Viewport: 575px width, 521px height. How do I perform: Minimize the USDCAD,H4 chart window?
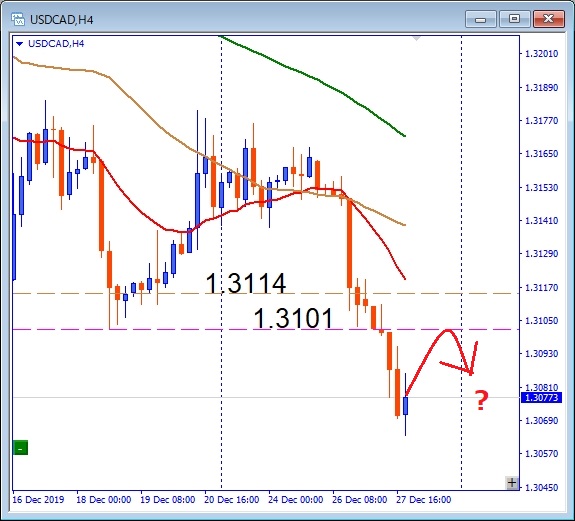[x=480, y=19]
